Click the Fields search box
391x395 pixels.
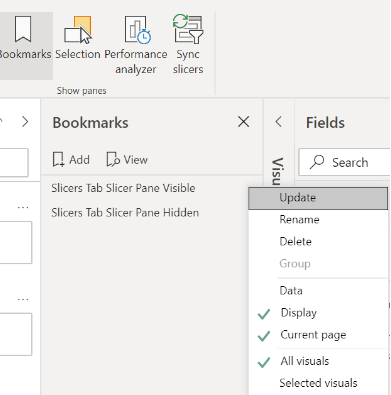click(x=344, y=162)
